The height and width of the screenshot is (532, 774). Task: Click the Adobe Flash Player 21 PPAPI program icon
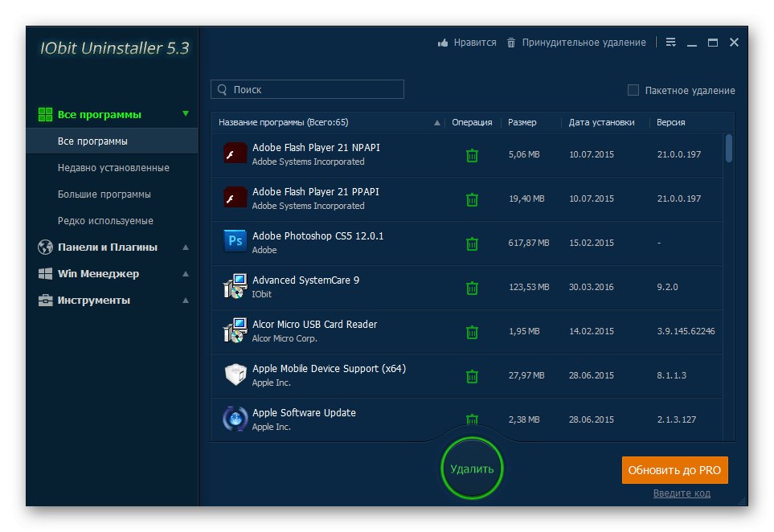(235, 198)
